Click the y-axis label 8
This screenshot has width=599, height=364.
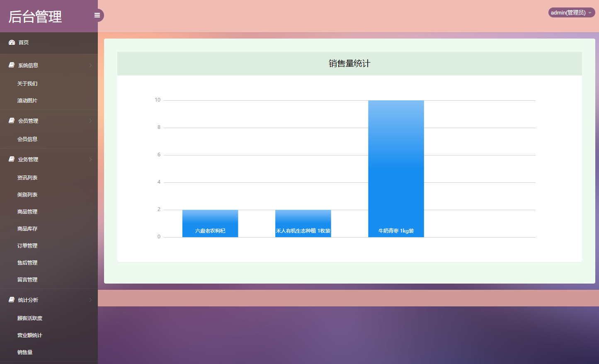pos(159,127)
